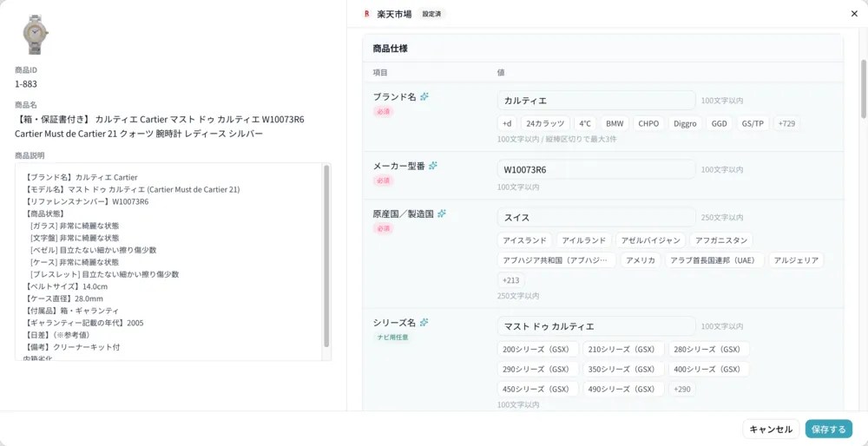The width and height of the screenshot is (868, 446).
Task: Click the 【ギャランティー記載の年代】2005 line
Action: (x=83, y=323)
